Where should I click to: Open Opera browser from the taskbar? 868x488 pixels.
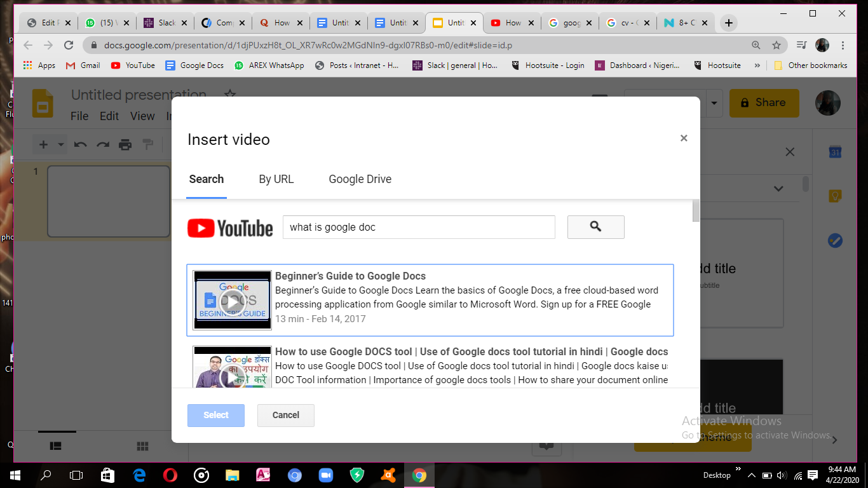pos(170,475)
